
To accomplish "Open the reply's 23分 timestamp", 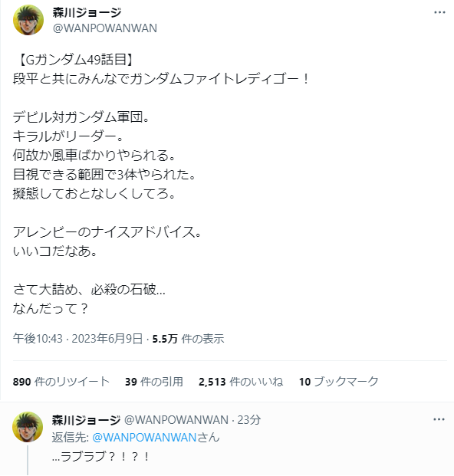I will point(249,420).
